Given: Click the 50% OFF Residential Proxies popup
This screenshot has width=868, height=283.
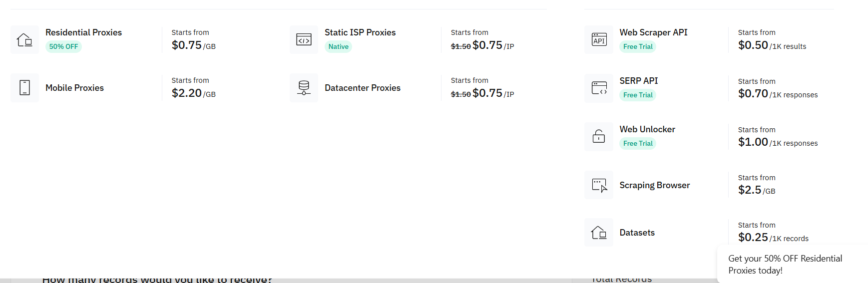Looking at the screenshot, I should tap(785, 265).
